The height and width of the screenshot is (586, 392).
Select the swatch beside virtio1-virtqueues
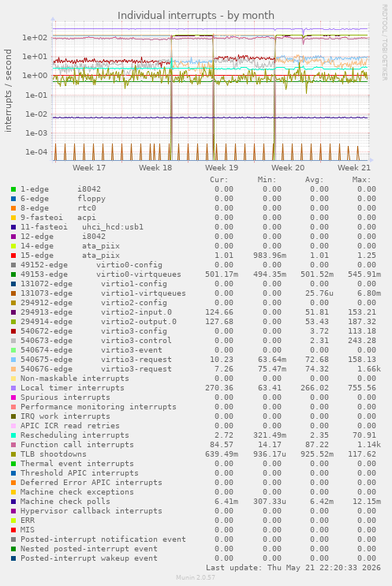point(13,293)
